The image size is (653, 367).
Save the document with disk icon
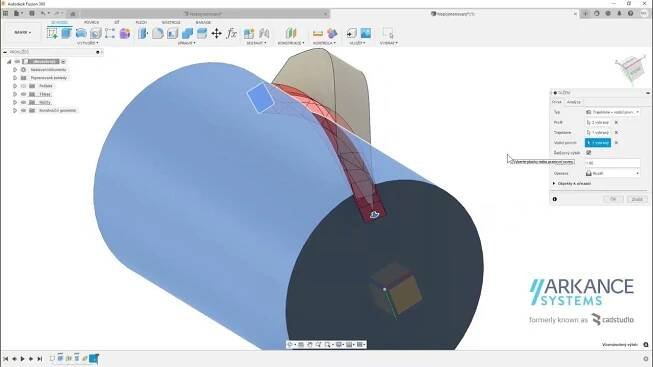(32, 13)
